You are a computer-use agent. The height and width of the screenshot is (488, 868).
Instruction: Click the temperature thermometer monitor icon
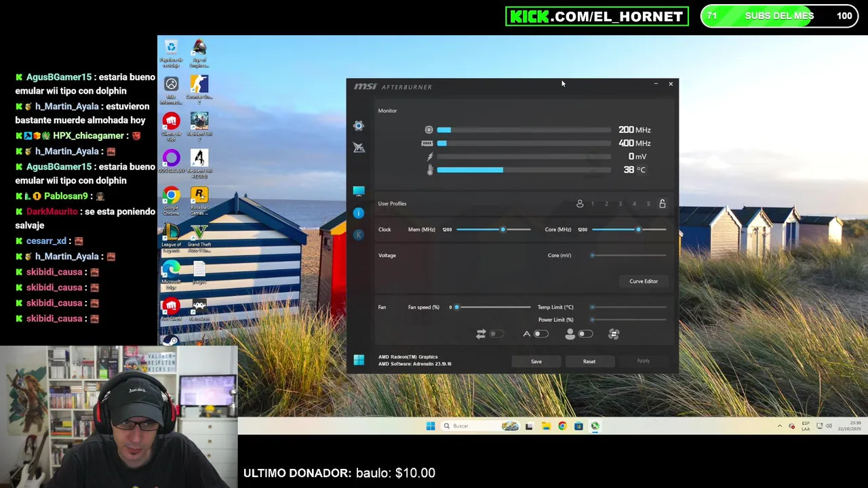(x=430, y=170)
